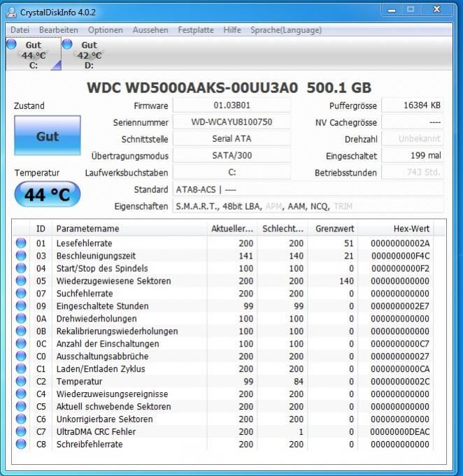Open the Sprache(Language) menu

tap(286, 30)
